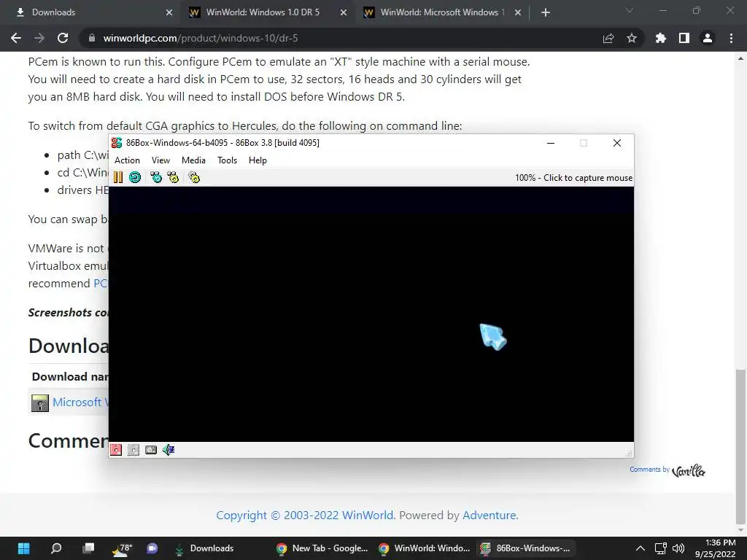Image resolution: width=747 pixels, height=560 pixels.
Task: Open the Windows Start menu
Action: coord(24,548)
